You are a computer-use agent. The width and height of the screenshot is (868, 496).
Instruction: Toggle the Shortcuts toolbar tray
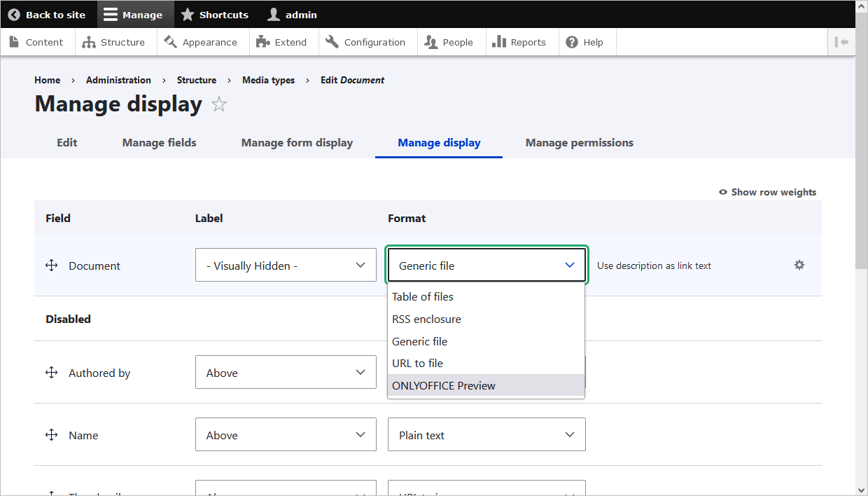pos(214,15)
